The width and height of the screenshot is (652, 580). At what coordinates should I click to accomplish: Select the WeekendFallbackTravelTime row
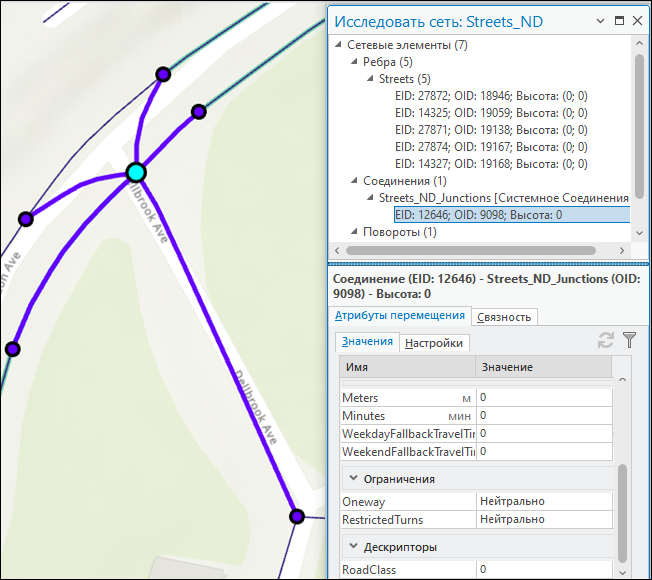477,452
